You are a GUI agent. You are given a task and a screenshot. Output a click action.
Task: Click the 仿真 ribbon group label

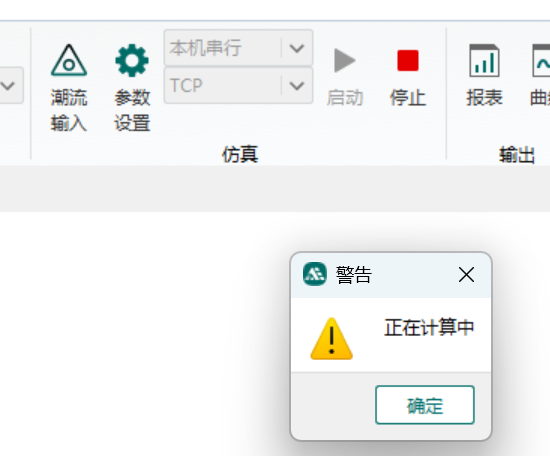(240, 154)
